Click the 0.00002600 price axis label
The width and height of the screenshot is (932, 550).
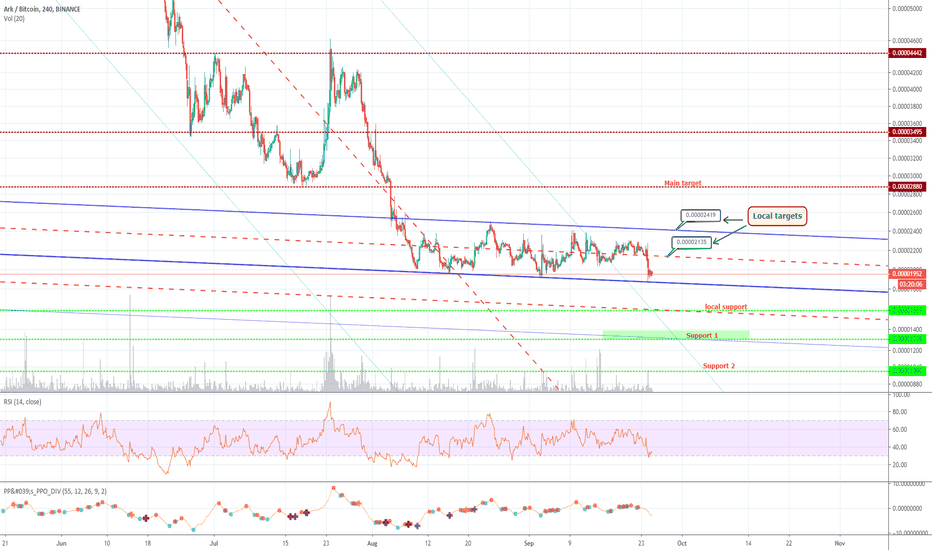tap(907, 213)
